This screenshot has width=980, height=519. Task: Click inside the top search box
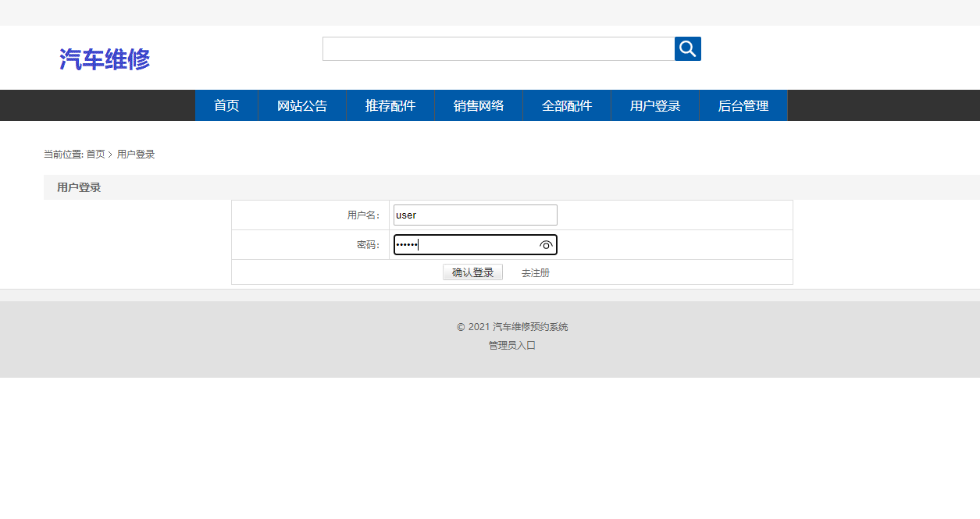497,48
